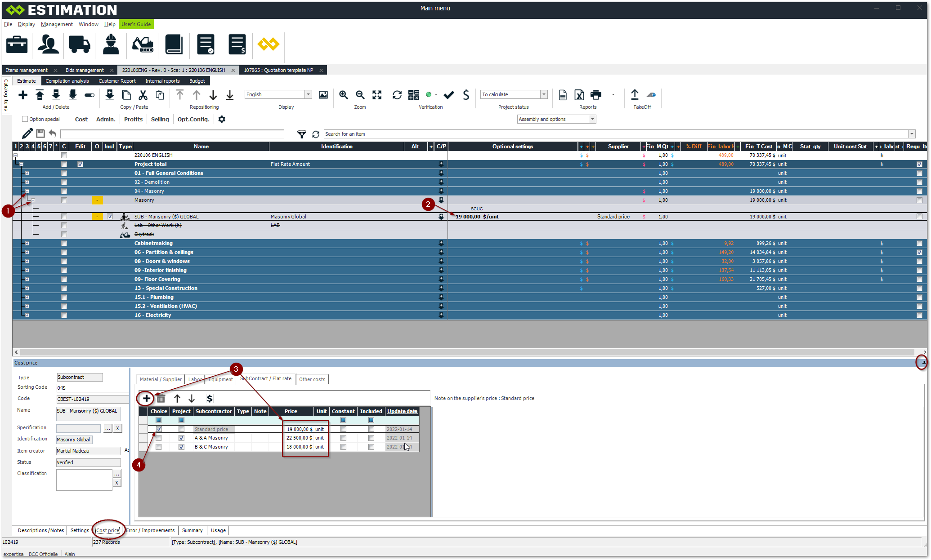Click the plus icon in SubContract toolbar
The width and height of the screenshot is (931, 560).
tap(146, 398)
